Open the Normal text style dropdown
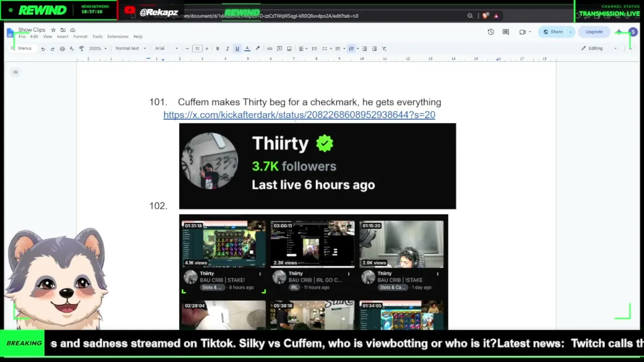This screenshot has width=644, height=362. tap(130, 49)
